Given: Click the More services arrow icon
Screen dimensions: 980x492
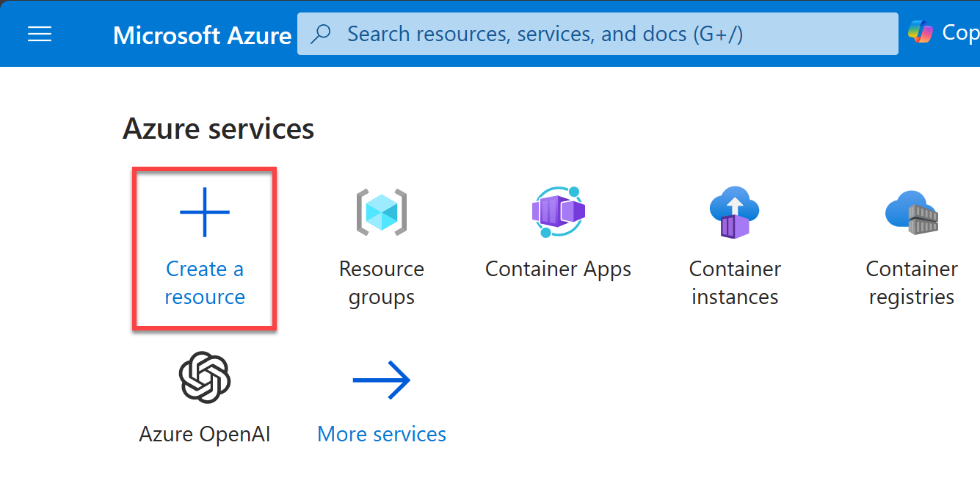Looking at the screenshot, I should 381,380.
